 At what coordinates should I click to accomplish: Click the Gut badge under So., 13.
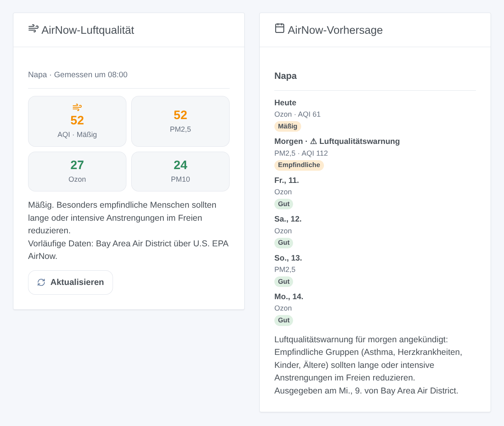point(284,282)
